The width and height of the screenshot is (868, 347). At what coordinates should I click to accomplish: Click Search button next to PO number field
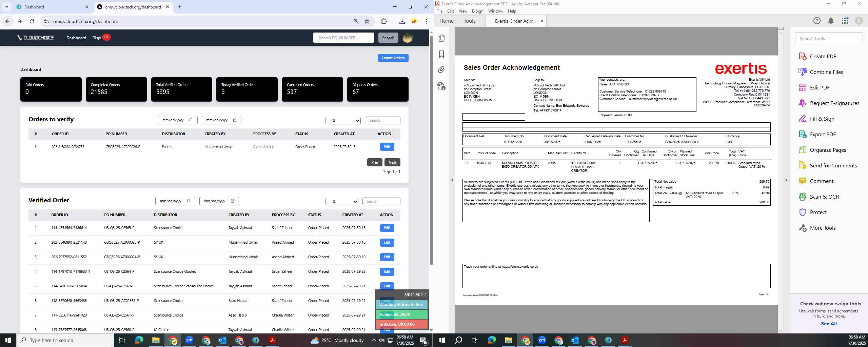[388, 38]
